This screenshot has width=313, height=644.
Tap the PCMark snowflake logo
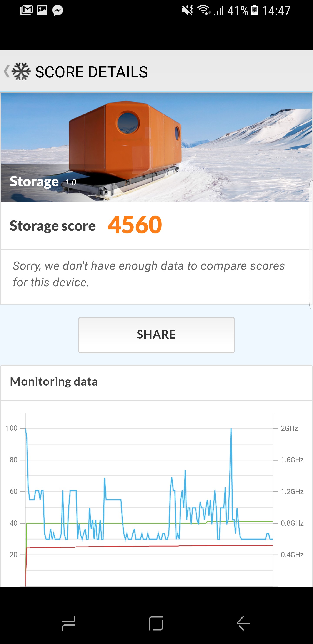(21, 72)
